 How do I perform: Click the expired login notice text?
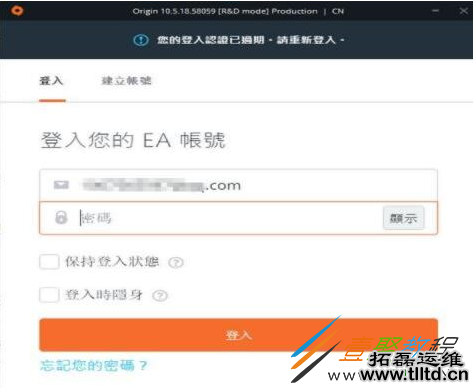pyautogui.click(x=251, y=40)
